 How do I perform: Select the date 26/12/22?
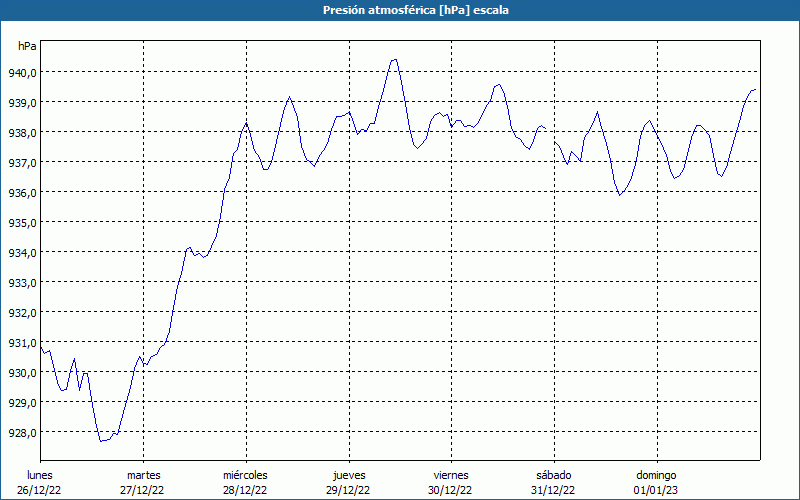(39, 490)
